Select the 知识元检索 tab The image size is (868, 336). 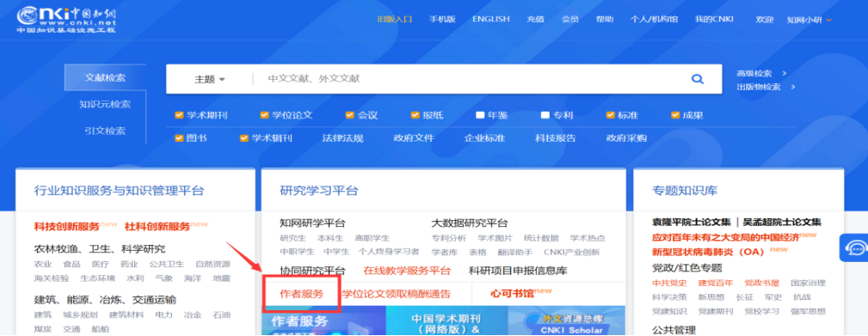[x=105, y=104]
